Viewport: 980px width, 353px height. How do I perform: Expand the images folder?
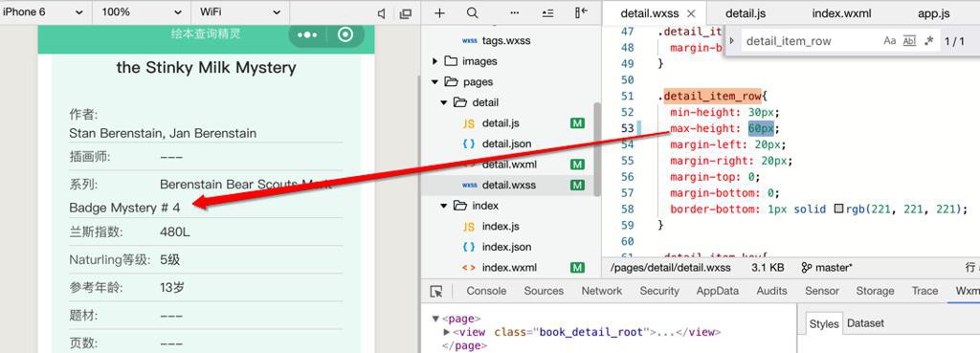point(435,61)
